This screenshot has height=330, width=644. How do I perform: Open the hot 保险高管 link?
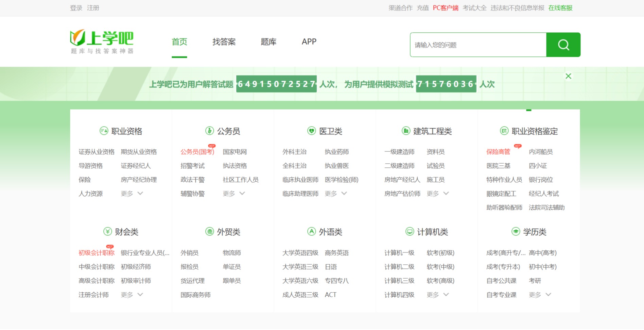(498, 152)
